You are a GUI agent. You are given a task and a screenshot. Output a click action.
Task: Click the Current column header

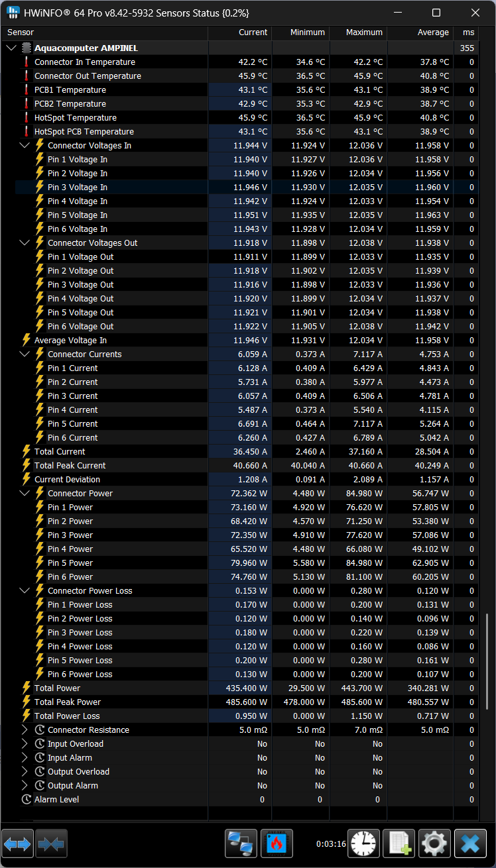[240, 32]
